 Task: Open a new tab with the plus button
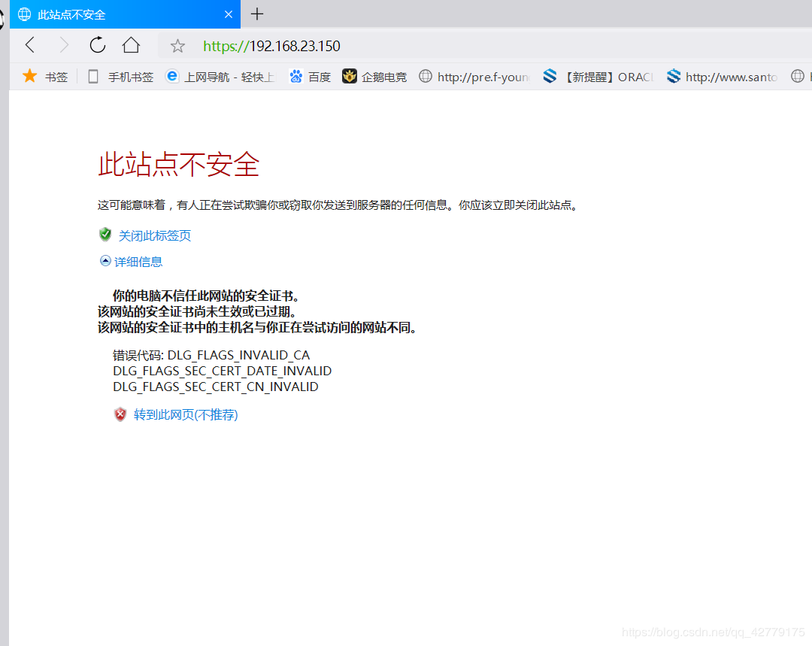257,14
